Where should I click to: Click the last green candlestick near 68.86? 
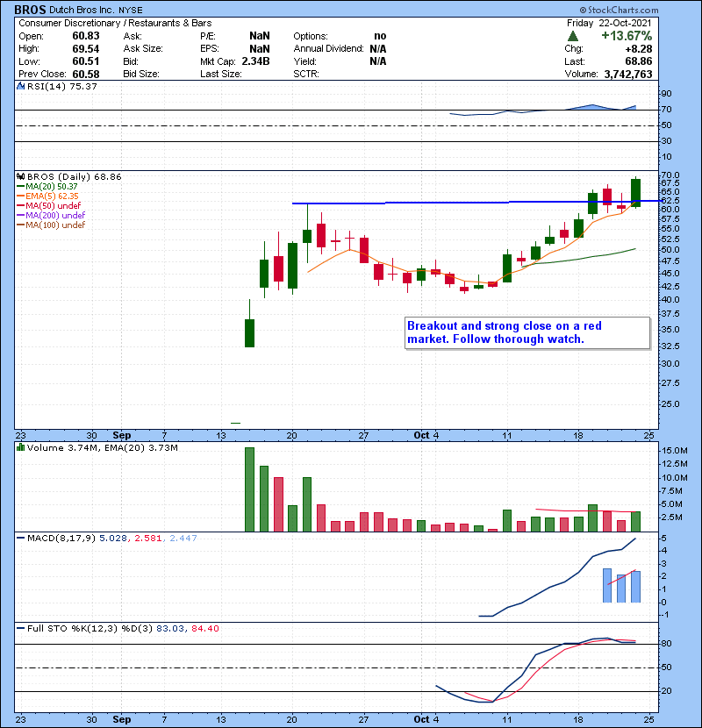635,193
